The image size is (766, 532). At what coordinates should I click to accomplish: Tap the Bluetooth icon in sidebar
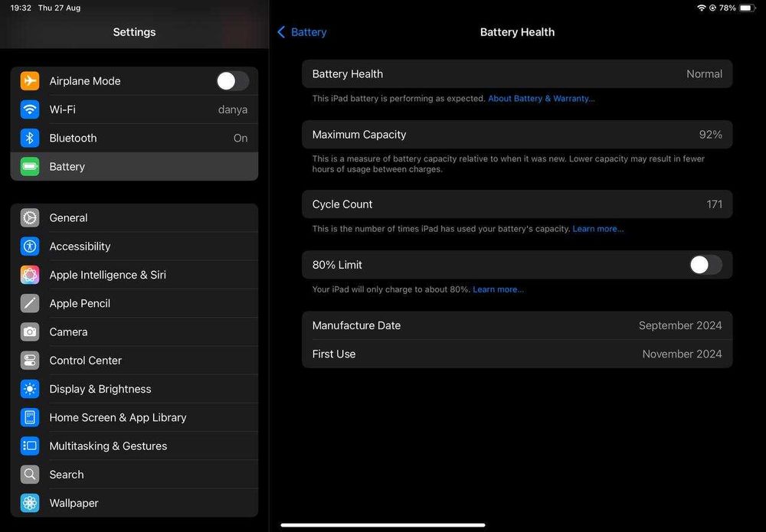click(30, 138)
